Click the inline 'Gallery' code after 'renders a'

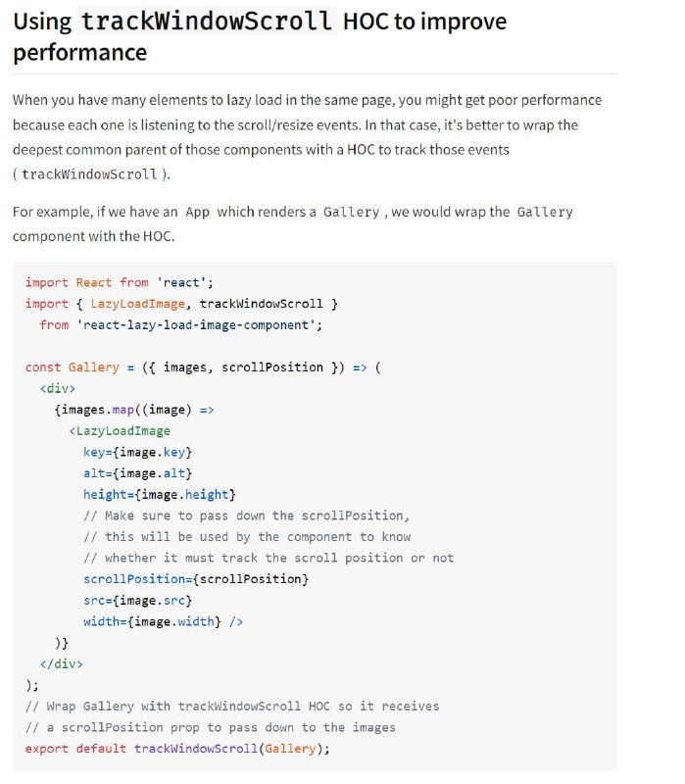[351, 212]
